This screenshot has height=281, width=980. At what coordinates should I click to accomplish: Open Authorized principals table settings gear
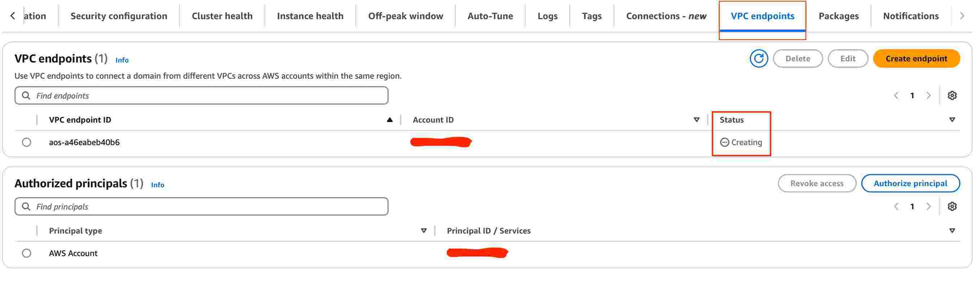pyautogui.click(x=952, y=206)
